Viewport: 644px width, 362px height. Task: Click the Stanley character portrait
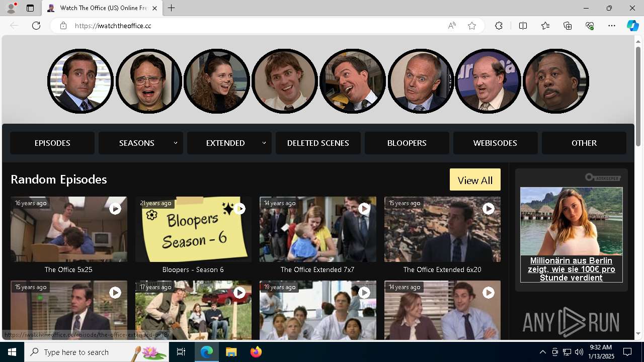(556, 81)
